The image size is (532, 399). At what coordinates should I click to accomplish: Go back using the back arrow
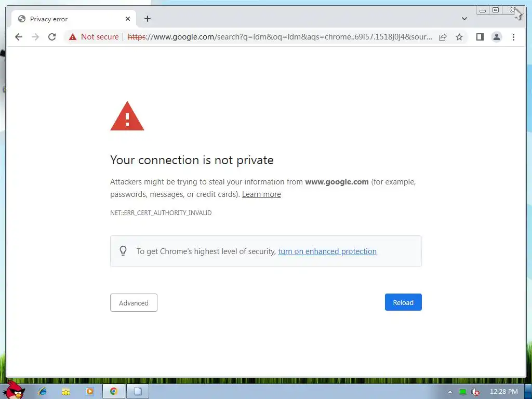[19, 37]
